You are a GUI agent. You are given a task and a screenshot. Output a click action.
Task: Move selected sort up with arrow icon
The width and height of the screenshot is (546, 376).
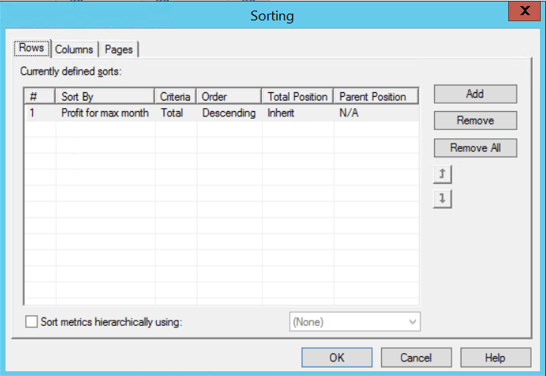click(442, 174)
